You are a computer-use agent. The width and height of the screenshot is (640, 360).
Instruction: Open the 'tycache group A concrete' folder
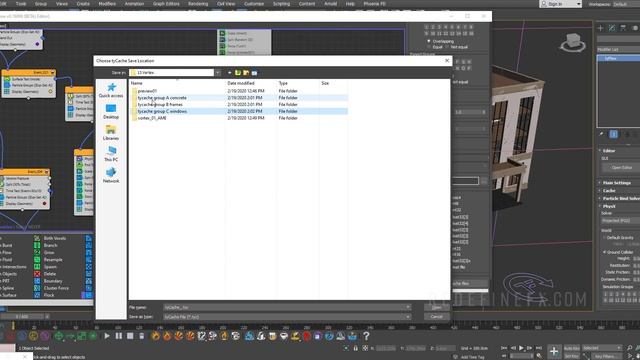click(162, 98)
